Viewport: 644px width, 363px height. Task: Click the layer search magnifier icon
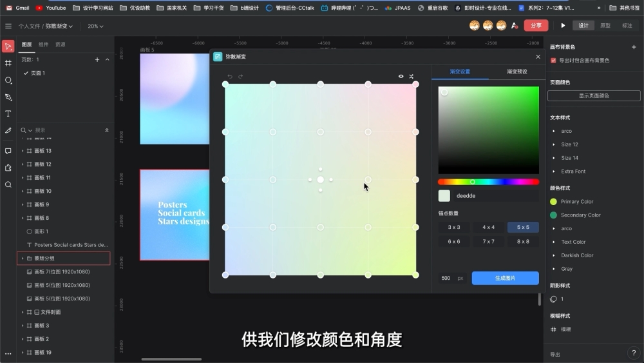point(23,130)
